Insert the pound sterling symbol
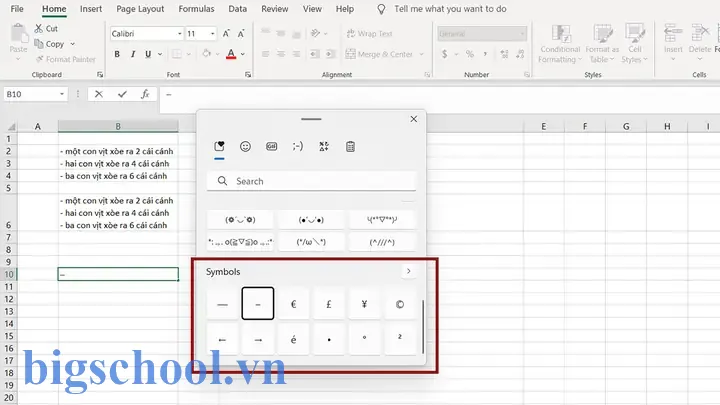The image size is (720, 405). click(329, 304)
